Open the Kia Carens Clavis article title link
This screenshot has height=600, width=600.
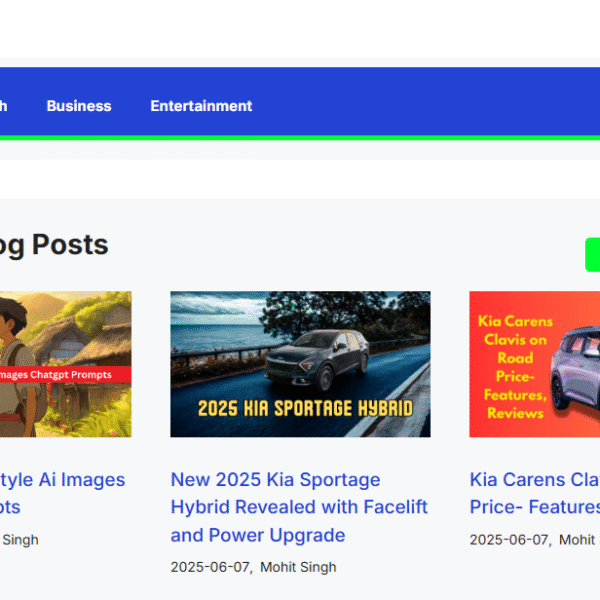(x=535, y=493)
